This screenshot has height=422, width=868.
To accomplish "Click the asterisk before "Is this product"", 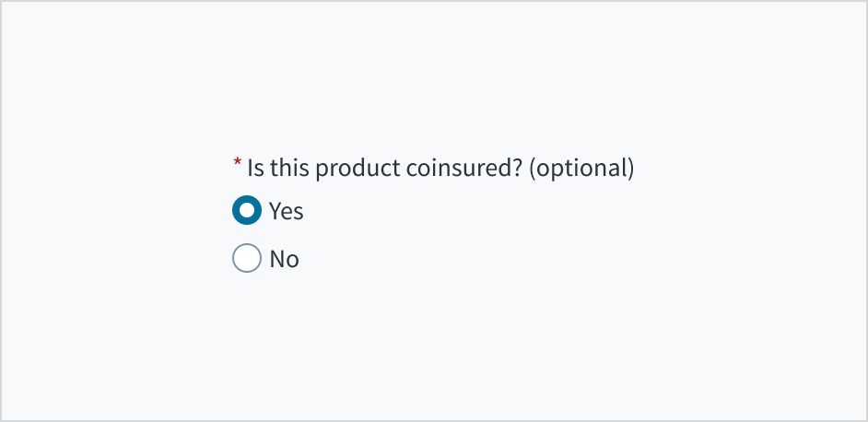I will 237,165.
